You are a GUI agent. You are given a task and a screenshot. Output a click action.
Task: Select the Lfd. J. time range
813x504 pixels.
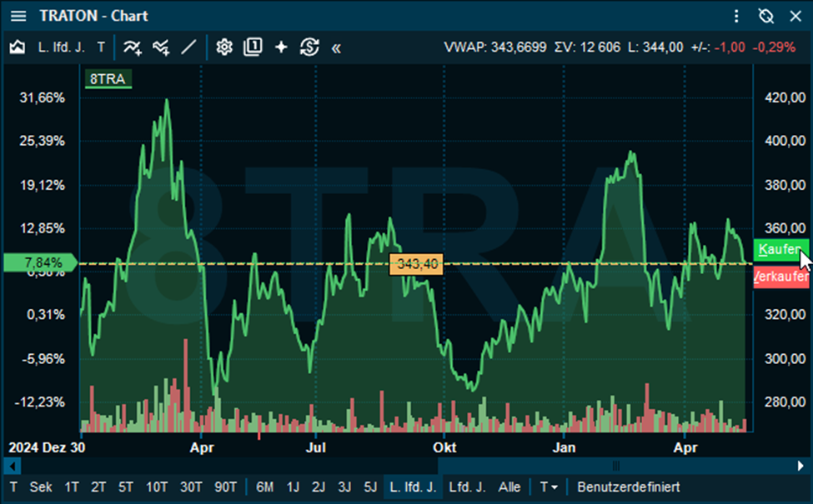(467, 487)
